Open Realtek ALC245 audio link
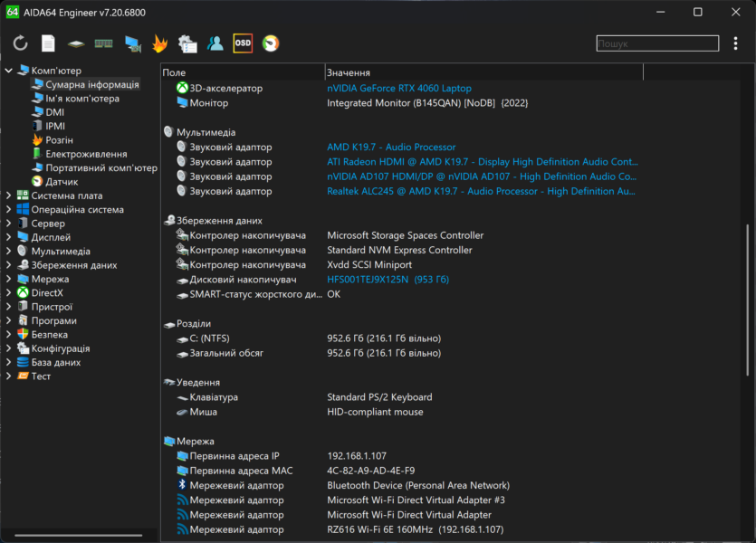 481,191
